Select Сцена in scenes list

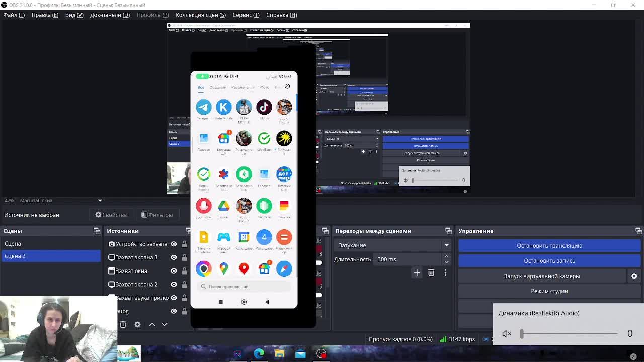click(50, 244)
